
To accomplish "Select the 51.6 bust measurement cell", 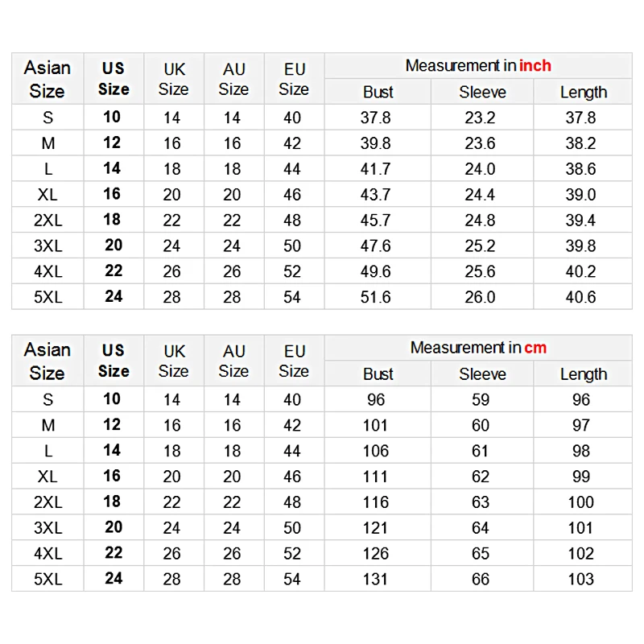I will [x=376, y=297].
